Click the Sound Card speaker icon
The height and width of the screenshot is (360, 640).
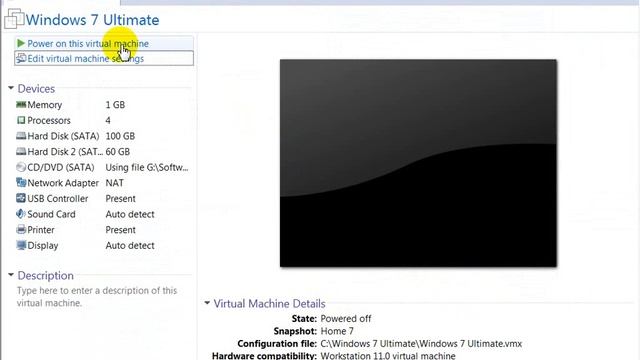[x=21, y=214]
